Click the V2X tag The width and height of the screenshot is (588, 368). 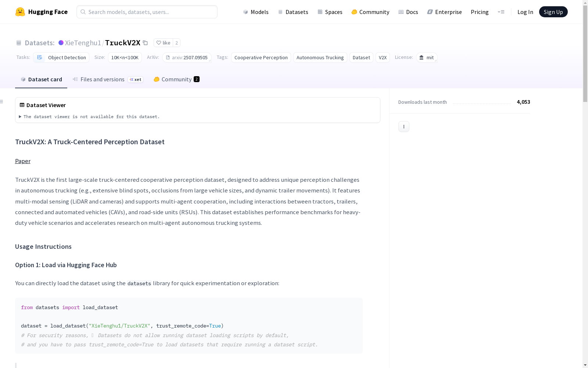383,57
